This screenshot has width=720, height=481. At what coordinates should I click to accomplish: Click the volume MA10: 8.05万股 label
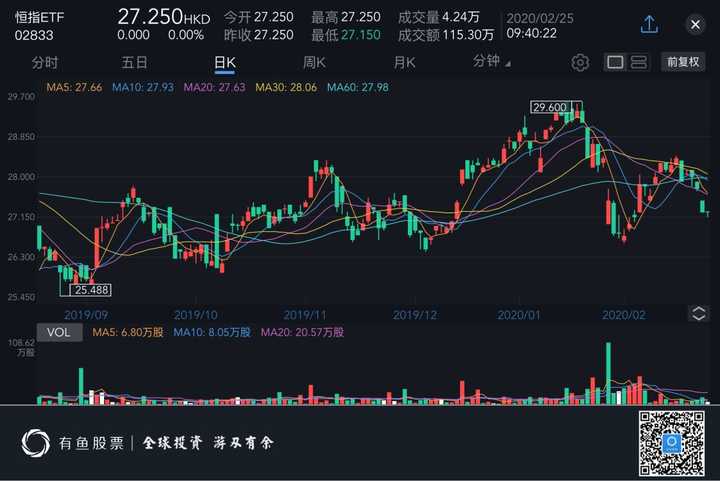[212, 332]
